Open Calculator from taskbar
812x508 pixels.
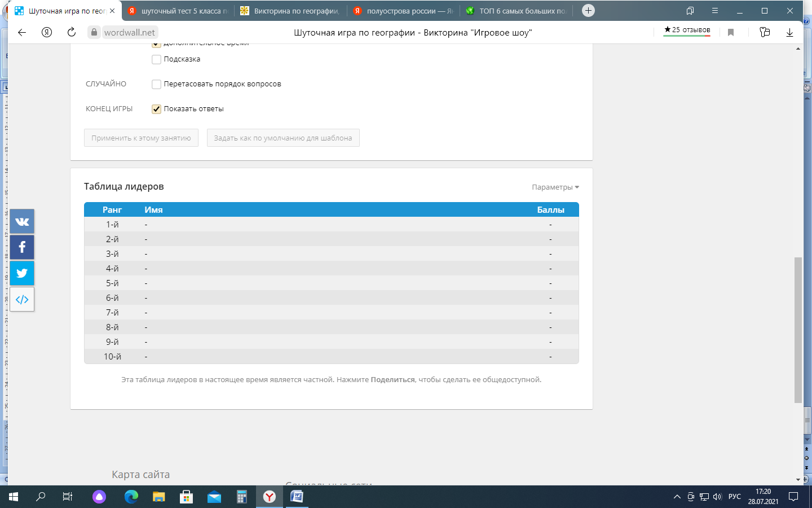click(242, 497)
